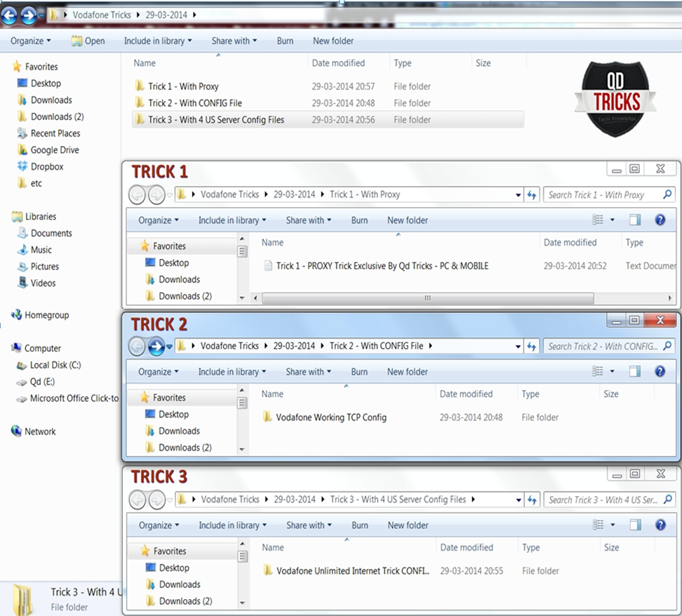The height and width of the screenshot is (616, 682).
Task: Open Microsoft Office Click-to drive
Action: click(67, 398)
